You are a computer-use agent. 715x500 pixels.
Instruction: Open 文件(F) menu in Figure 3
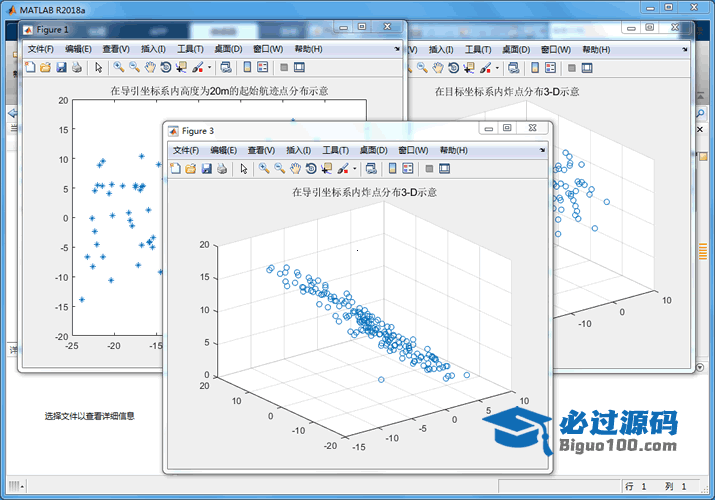tap(186, 150)
